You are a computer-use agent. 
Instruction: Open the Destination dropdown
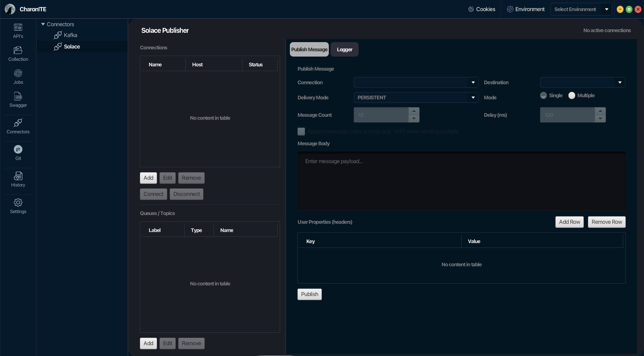(x=582, y=83)
